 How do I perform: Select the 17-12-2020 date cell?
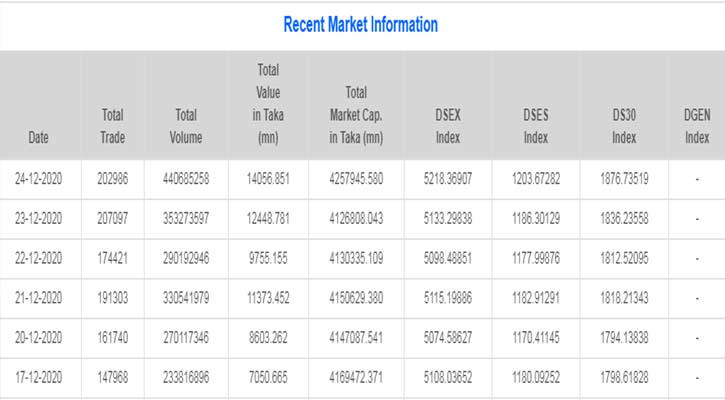click(x=39, y=378)
